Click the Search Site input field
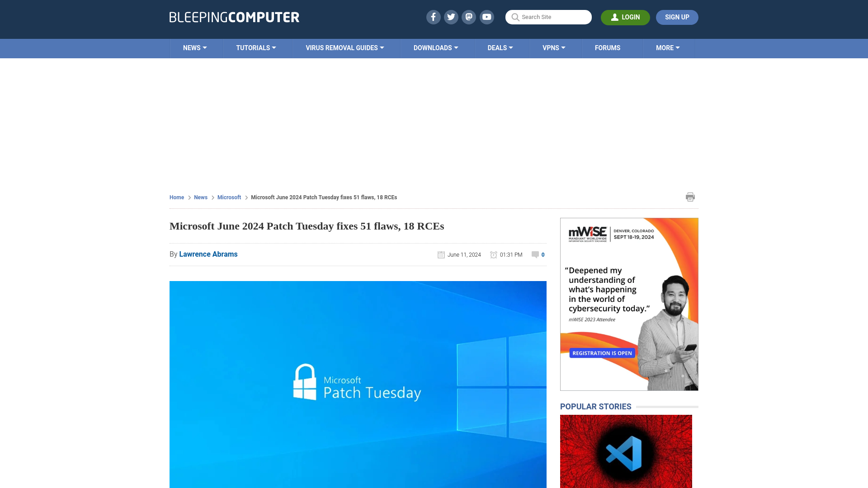Image resolution: width=868 pixels, height=488 pixels. [x=548, y=17]
